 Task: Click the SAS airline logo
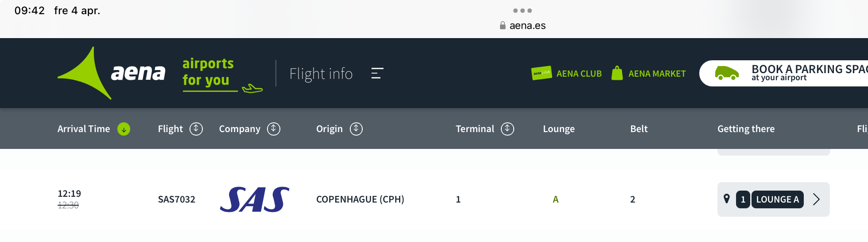pyautogui.click(x=255, y=199)
